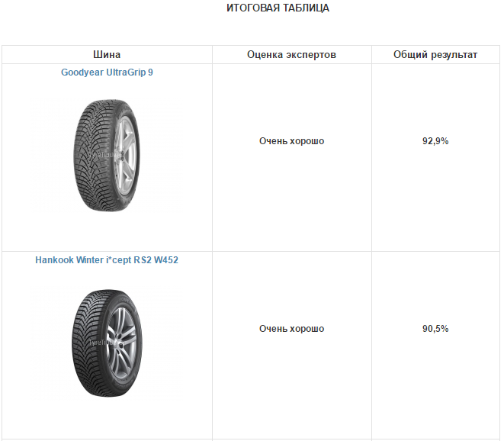Click the "Оценка экспертов" column header
This screenshot has width=504, height=441.
[x=291, y=55]
